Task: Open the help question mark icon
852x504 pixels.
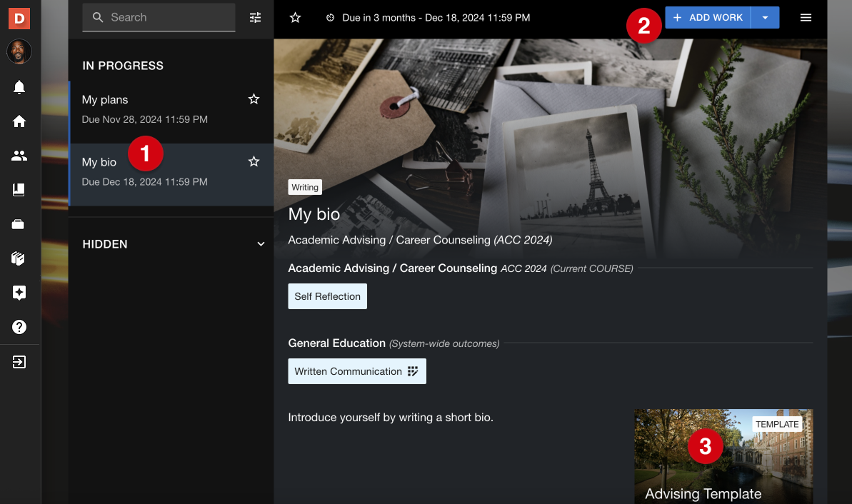Action: (19, 327)
